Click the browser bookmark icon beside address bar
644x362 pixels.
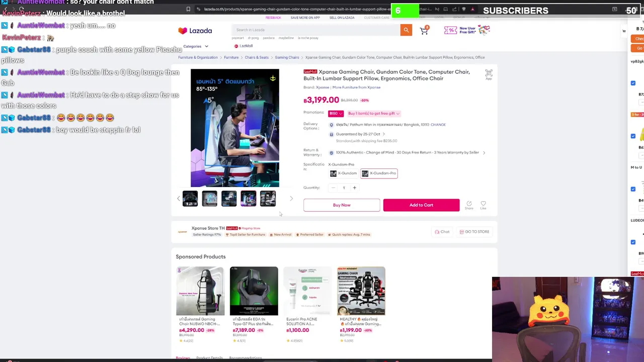[188, 9]
